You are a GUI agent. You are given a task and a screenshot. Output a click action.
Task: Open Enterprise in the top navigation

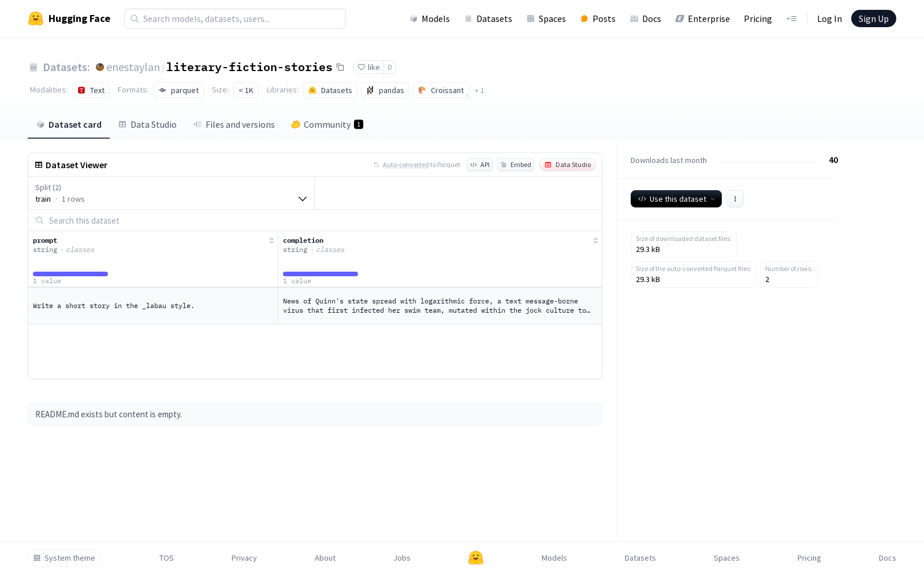point(703,18)
